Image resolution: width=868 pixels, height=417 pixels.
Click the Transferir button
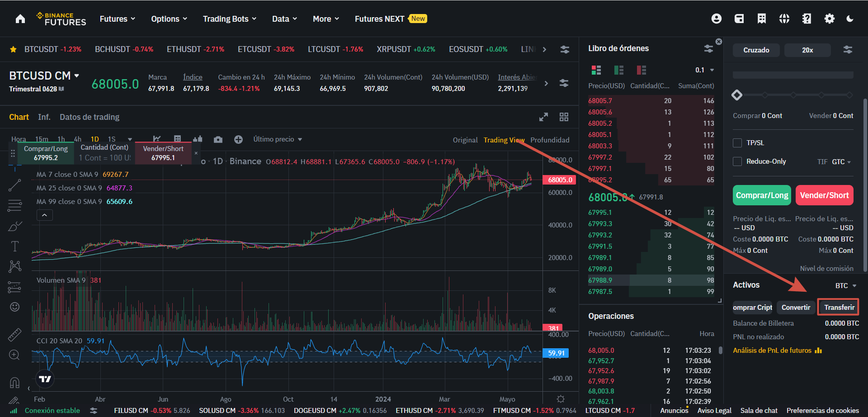tap(839, 308)
